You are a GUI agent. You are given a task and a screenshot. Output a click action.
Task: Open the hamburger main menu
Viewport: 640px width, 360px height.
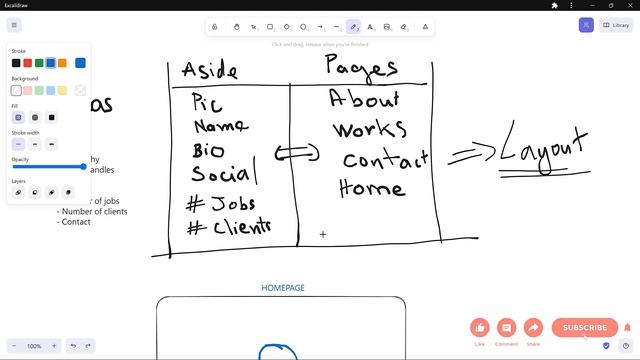click(x=14, y=25)
